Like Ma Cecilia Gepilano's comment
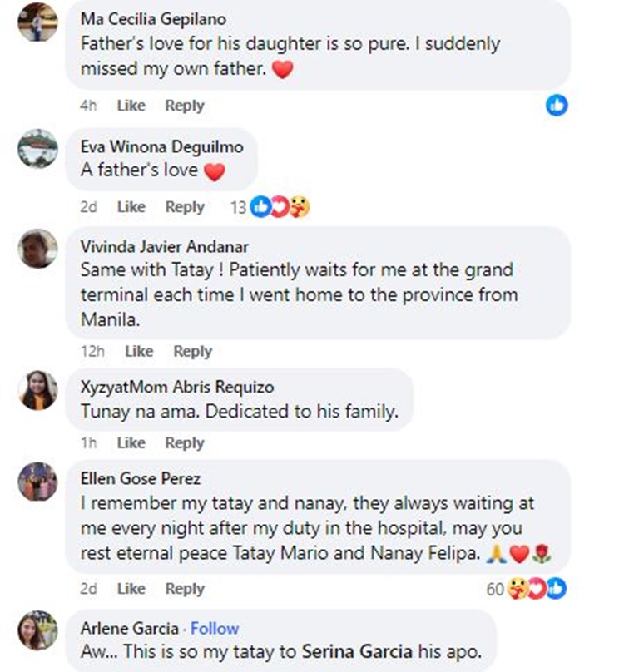624x672 pixels. 131,106
